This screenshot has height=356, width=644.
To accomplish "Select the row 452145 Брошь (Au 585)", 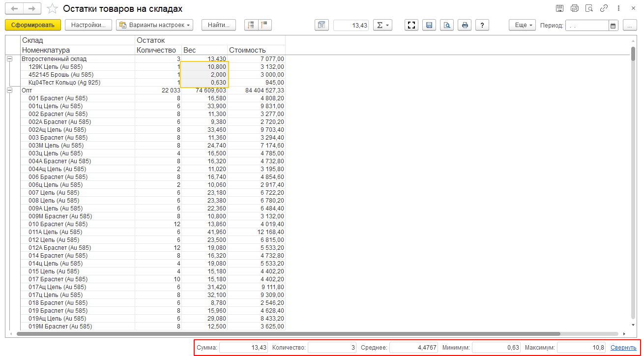I will pos(152,75).
